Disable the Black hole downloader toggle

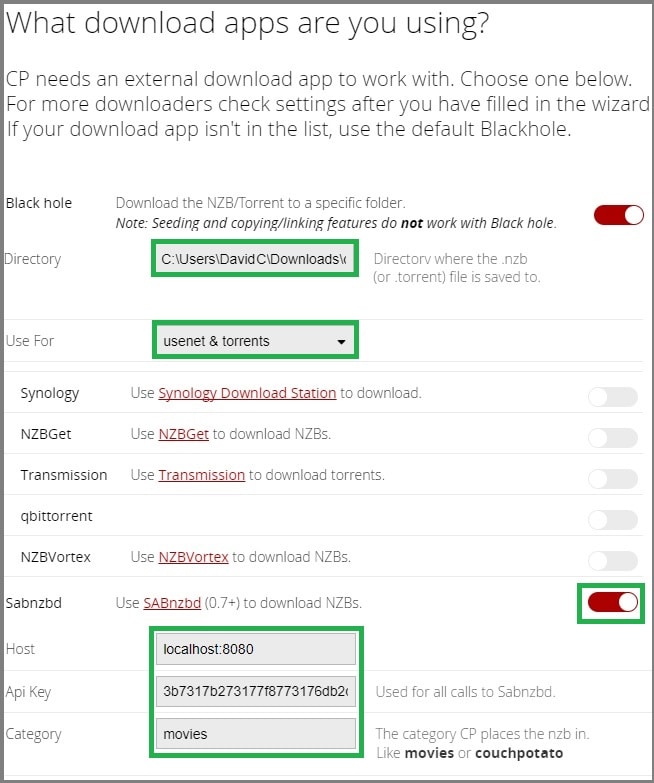619,215
